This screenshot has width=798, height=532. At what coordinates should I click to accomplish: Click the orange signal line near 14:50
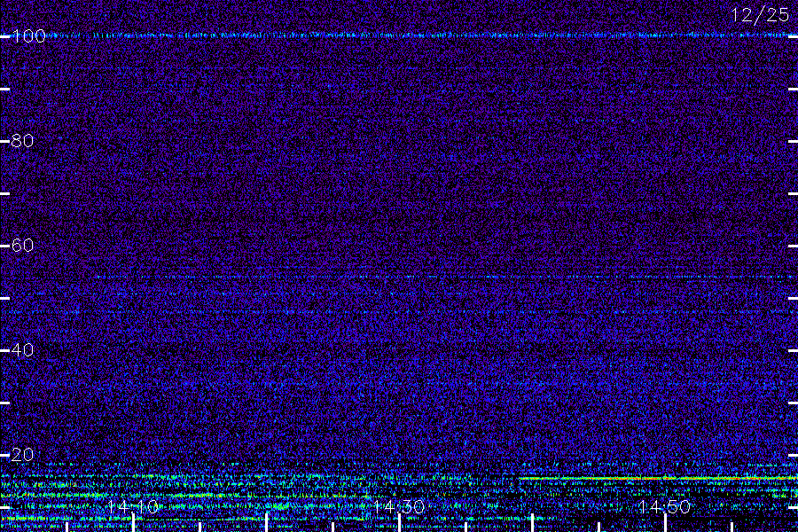tap(658, 479)
